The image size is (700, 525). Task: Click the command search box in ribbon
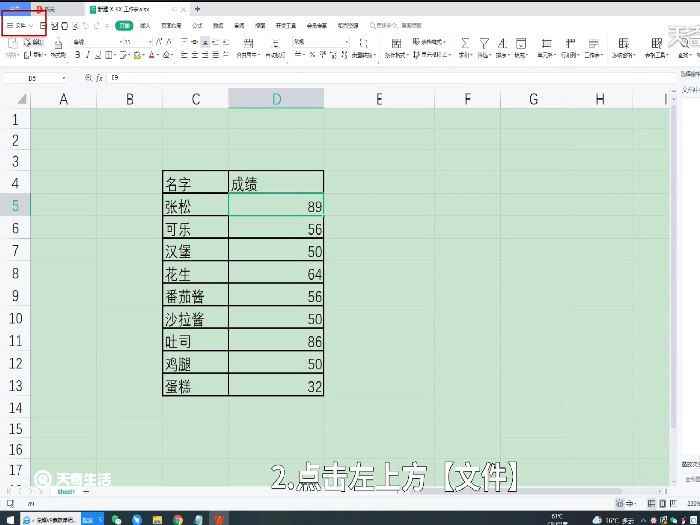coord(396,26)
